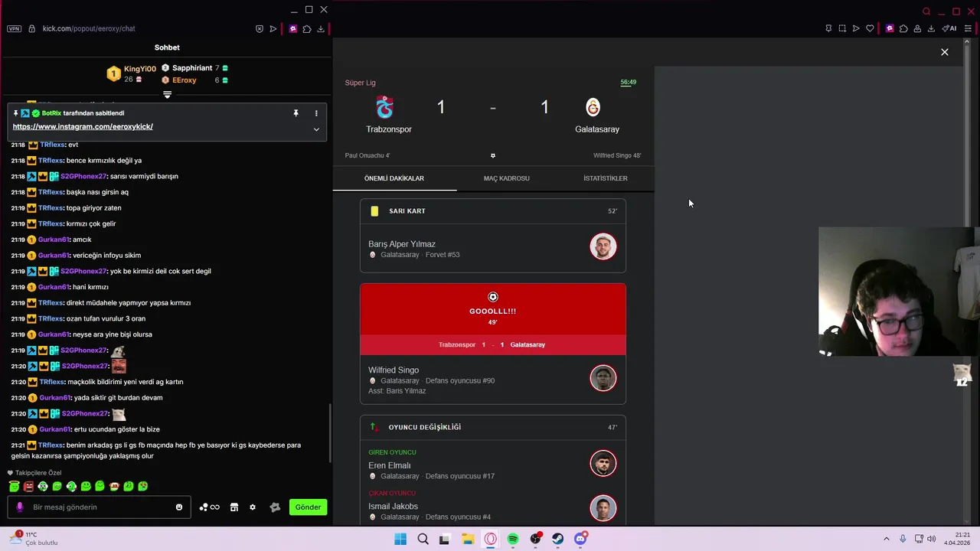
Task: Click Eren Elmalı player photo
Action: [603, 464]
